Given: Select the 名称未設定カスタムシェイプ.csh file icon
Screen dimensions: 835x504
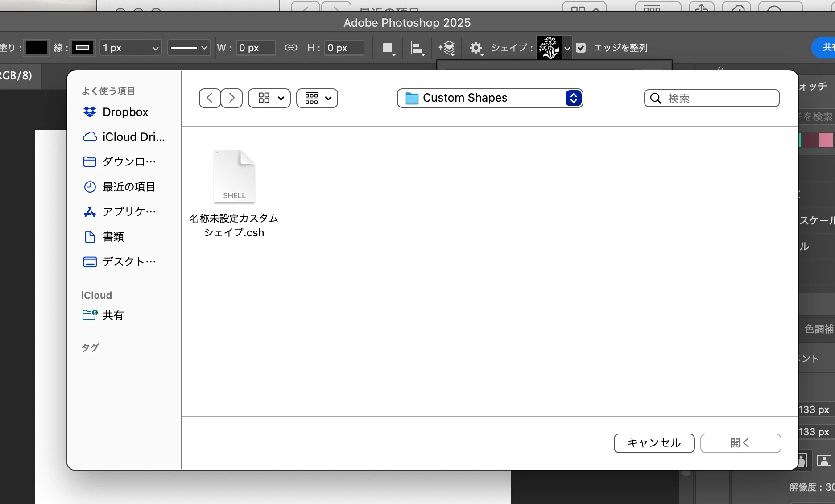Looking at the screenshot, I should click(234, 176).
